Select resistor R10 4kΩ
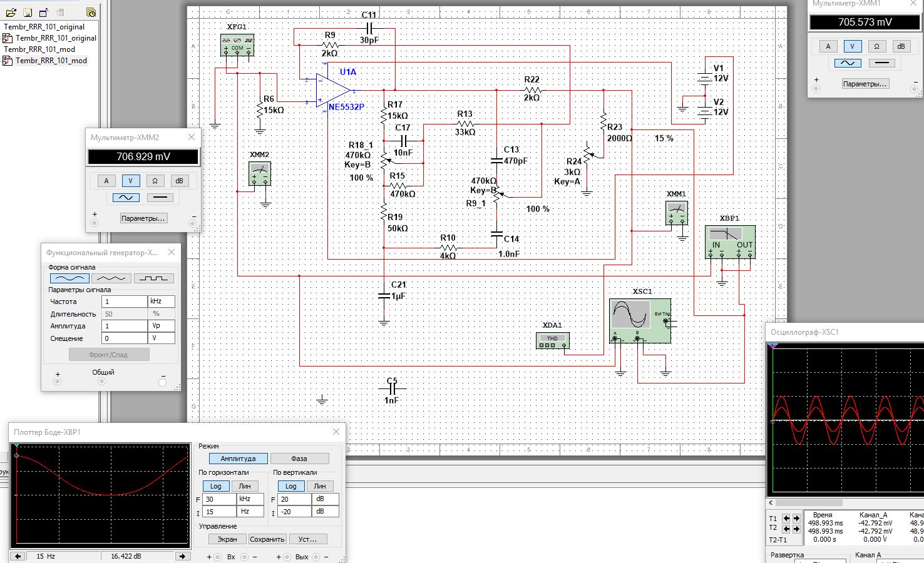 coord(448,248)
